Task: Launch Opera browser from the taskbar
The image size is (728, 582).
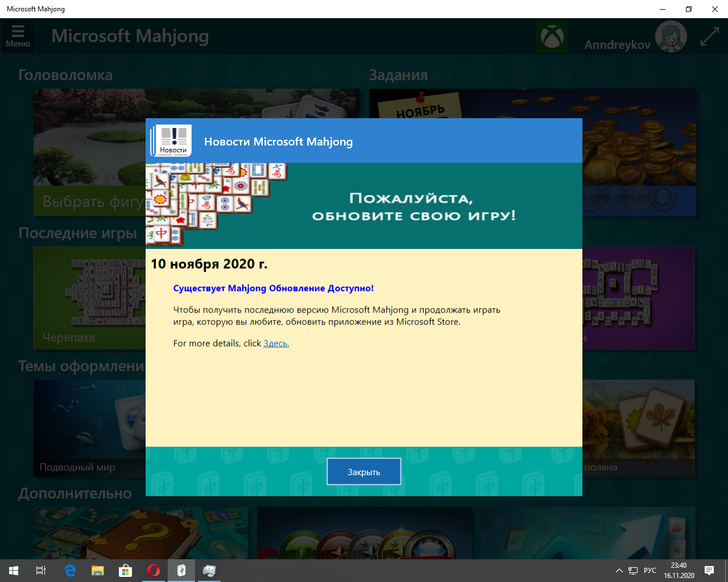Action: 154,571
